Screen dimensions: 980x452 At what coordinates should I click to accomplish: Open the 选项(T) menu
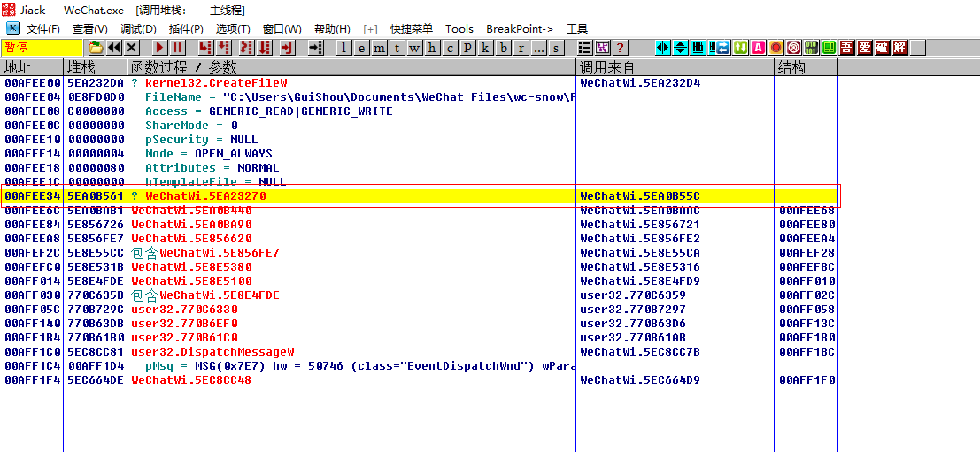(233, 28)
